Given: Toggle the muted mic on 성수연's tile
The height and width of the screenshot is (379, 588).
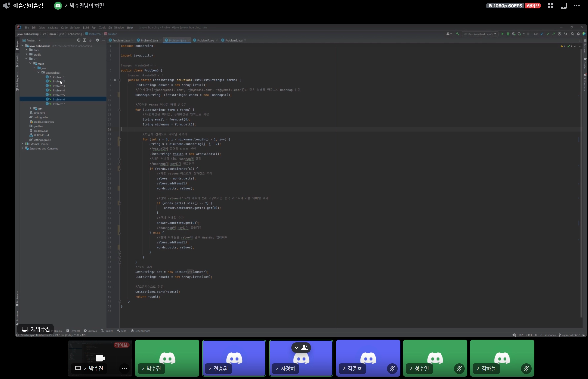Looking at the screenshot, I should point(459,369).
